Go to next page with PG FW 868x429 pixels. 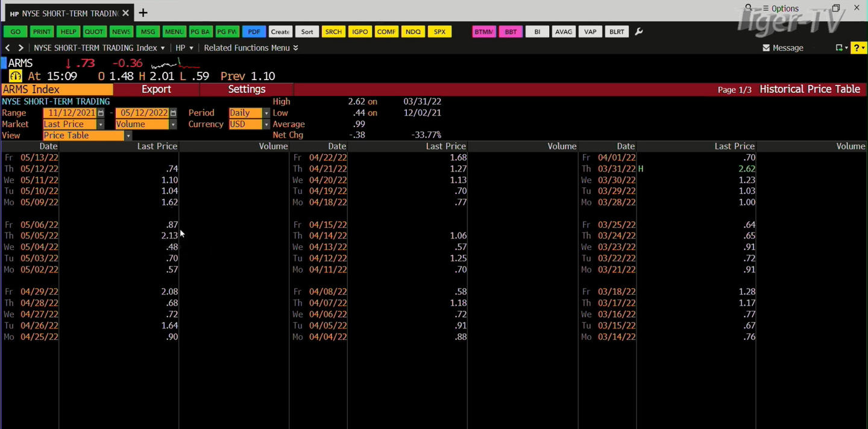(x=227, y=31)
